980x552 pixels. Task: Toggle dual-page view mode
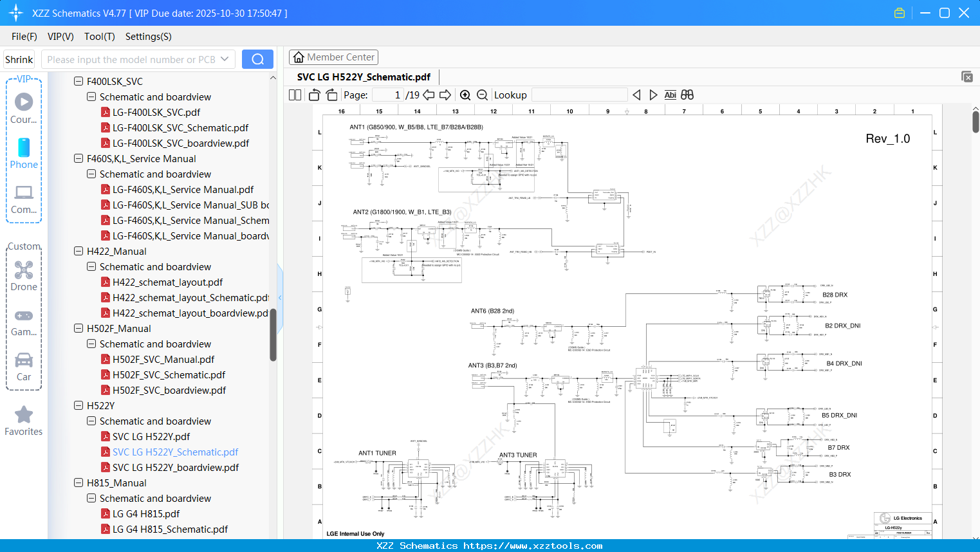(294, 95)
